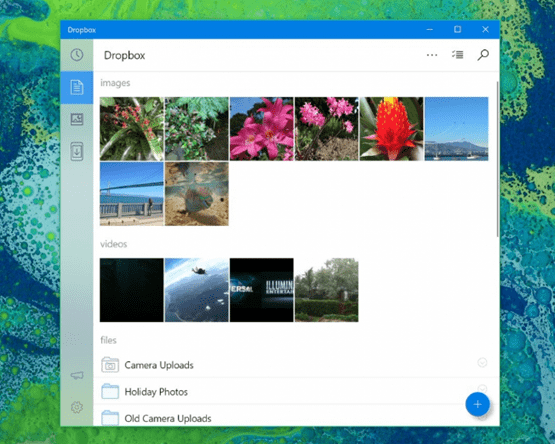Play the skydiver over earth video
Screen dimensions: 555x444
tap(197, 290)
